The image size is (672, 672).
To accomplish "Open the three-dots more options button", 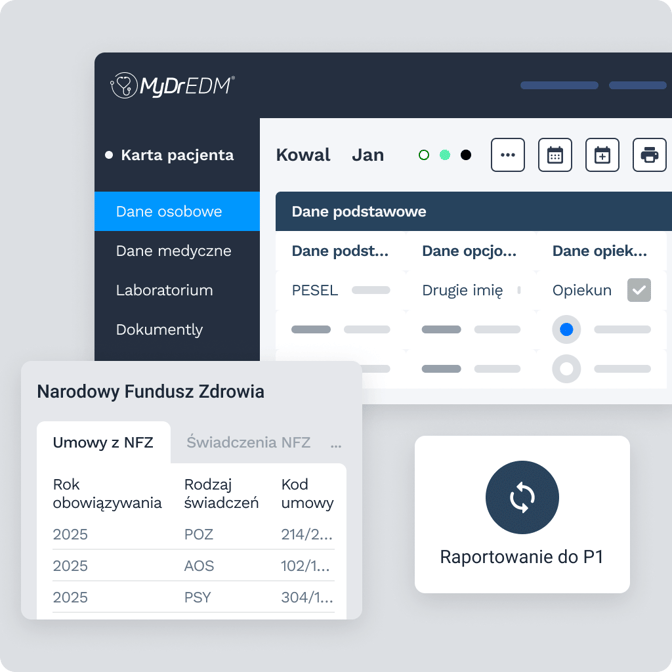I will [x=507, y=155].
